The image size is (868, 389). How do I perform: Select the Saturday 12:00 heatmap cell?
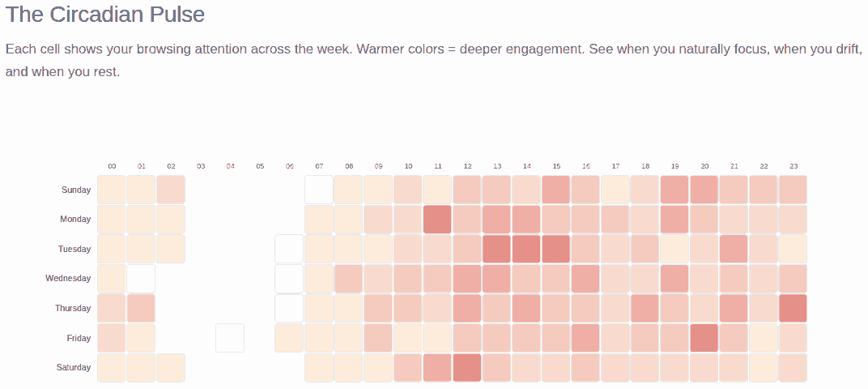tap(467, 367)
